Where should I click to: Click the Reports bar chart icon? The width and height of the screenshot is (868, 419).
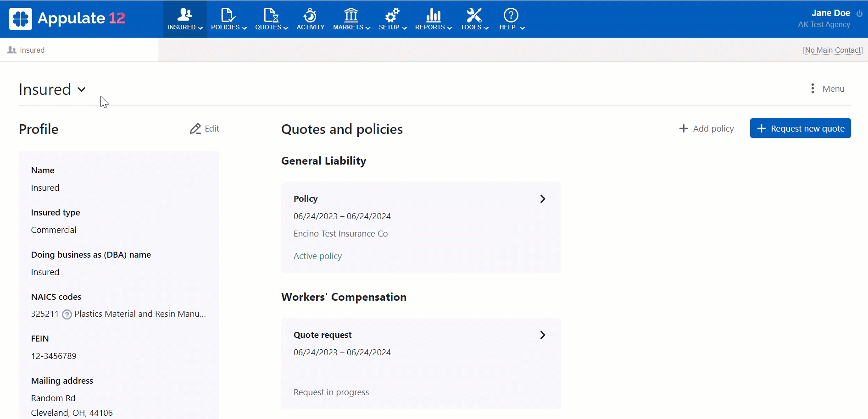click(x=433, y=15)
